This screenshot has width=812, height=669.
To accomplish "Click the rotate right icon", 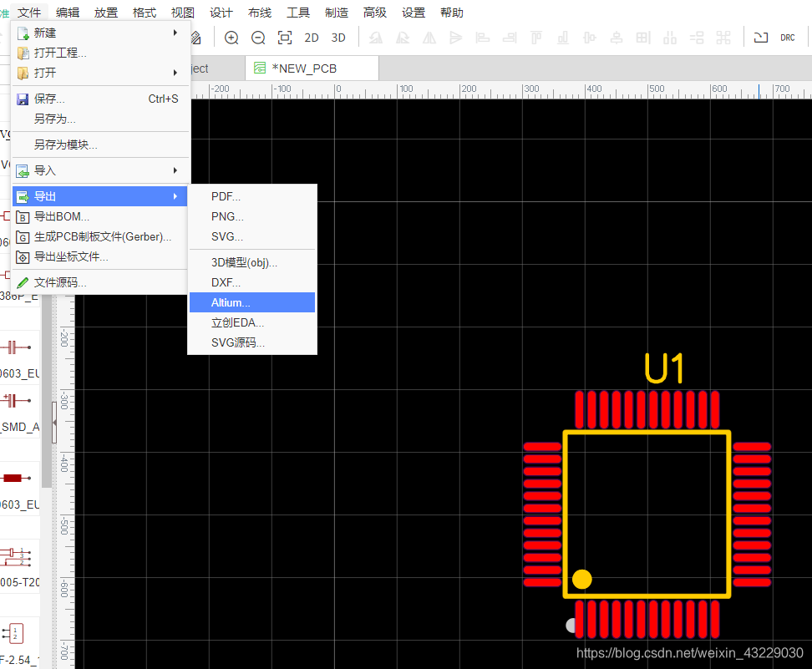I will [x=403, y=38].
